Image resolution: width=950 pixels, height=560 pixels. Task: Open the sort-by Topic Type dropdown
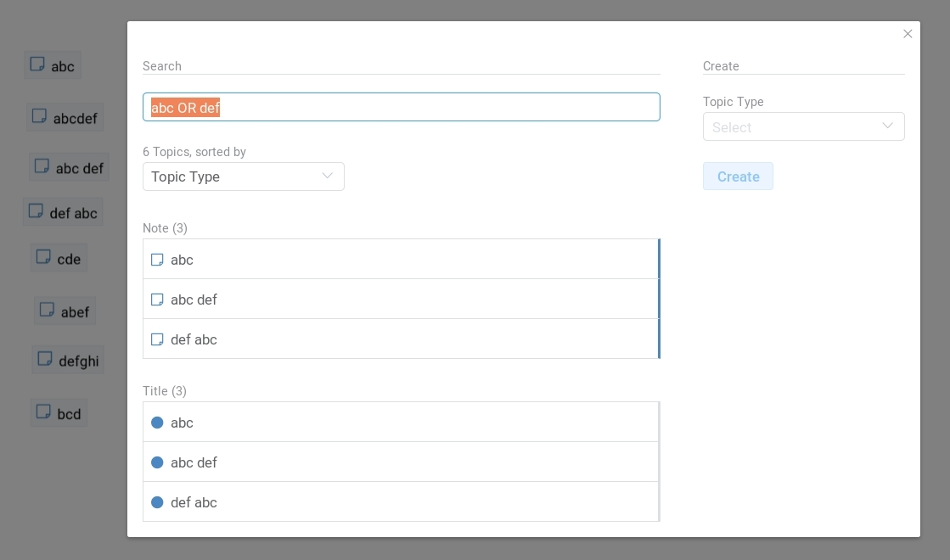243,176
